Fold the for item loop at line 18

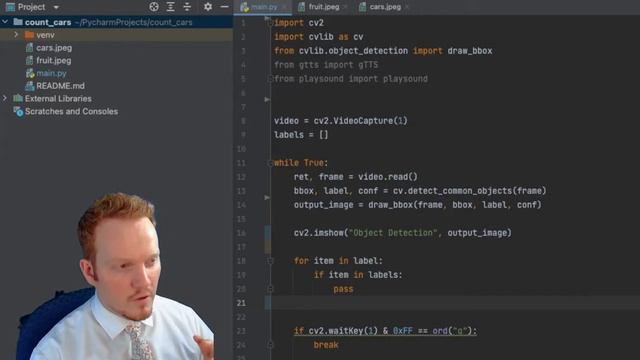point(270,261)
